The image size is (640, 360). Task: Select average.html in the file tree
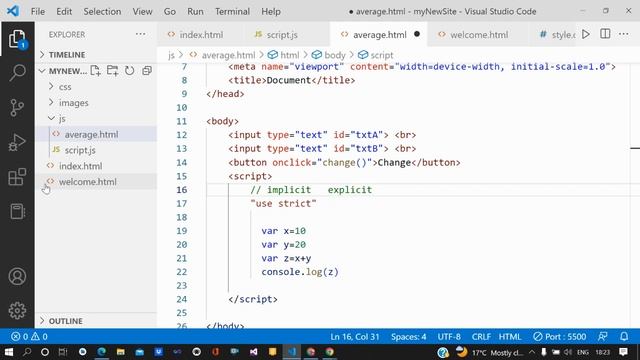coord(96,134)
